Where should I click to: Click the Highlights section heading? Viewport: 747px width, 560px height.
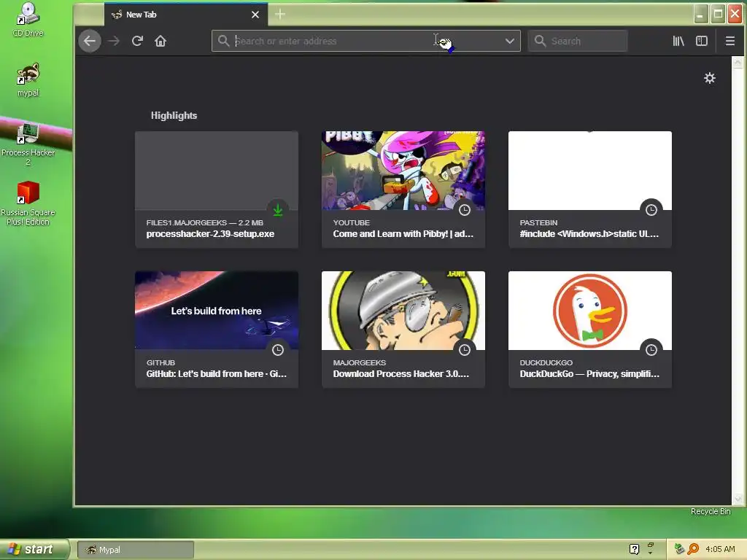174,115
